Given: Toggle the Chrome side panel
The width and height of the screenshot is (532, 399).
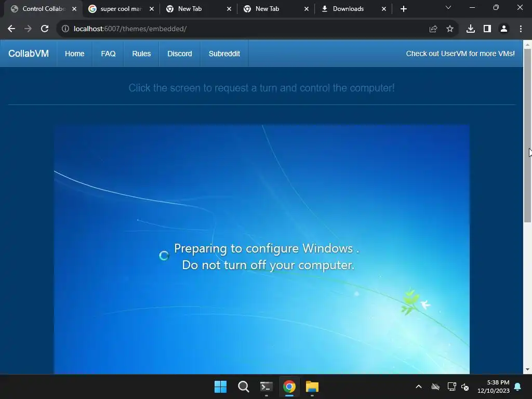Looking at the screenshot, I should point(487,29).
